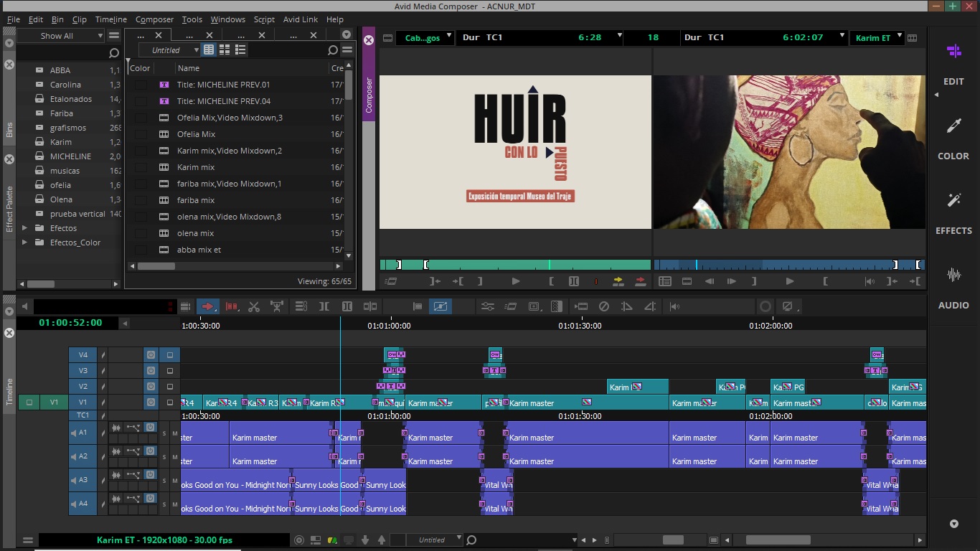This screenshot has width=980, height=551.
Task: Click the green source position bar
Action: (515, 265)
